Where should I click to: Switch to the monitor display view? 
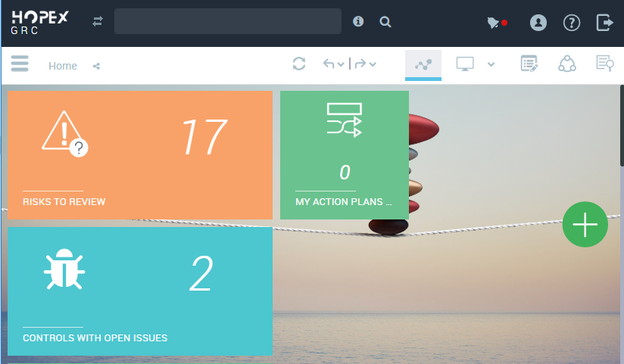tap(465, 64)
